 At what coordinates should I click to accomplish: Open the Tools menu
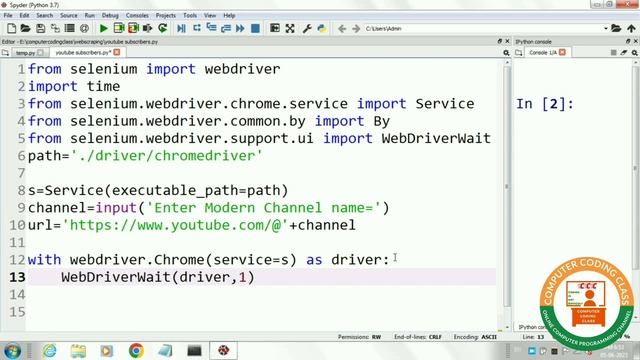(x=190, y=16)
